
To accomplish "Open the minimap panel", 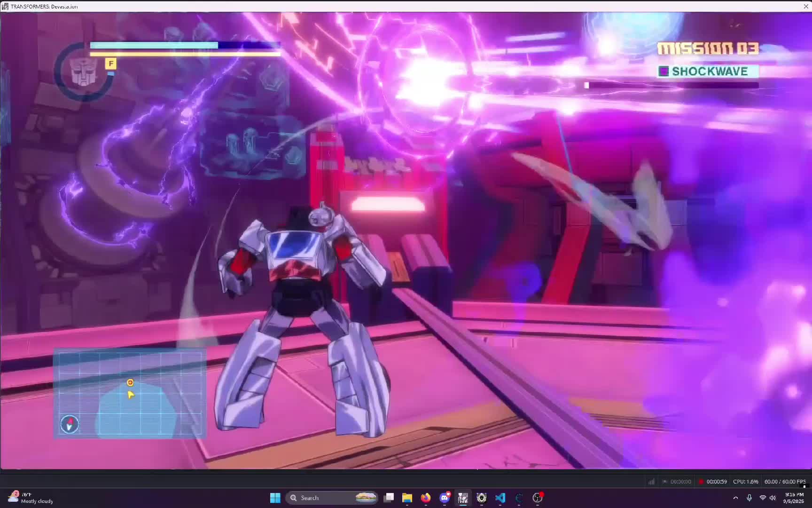I will [130, 394].
